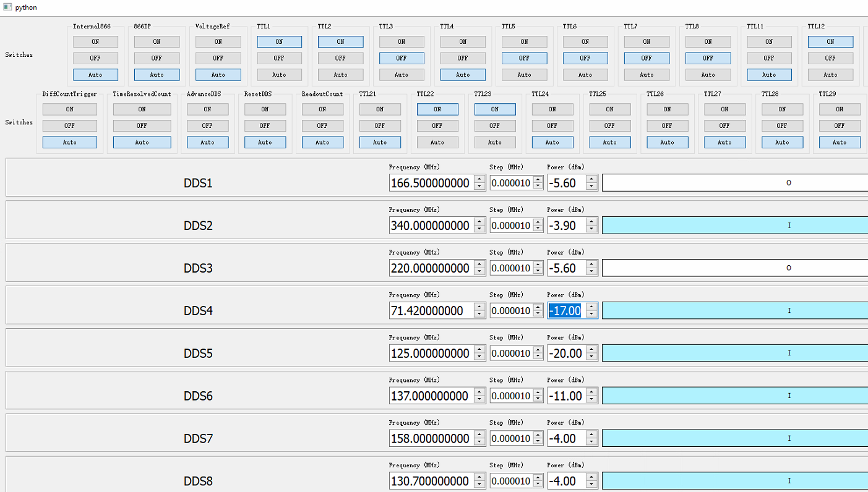Screen dimensions: 868x492
Task: Click the DDS2 state indicator showing I
Action: (789, 225)
